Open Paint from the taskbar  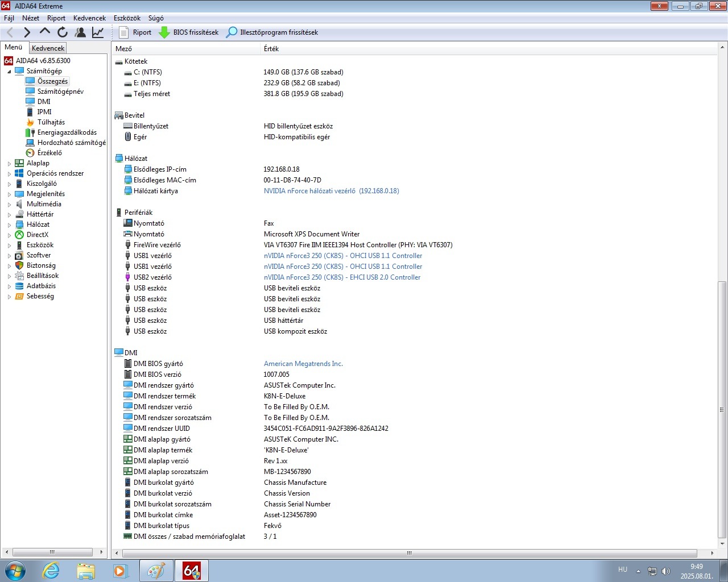click(156, 571)
